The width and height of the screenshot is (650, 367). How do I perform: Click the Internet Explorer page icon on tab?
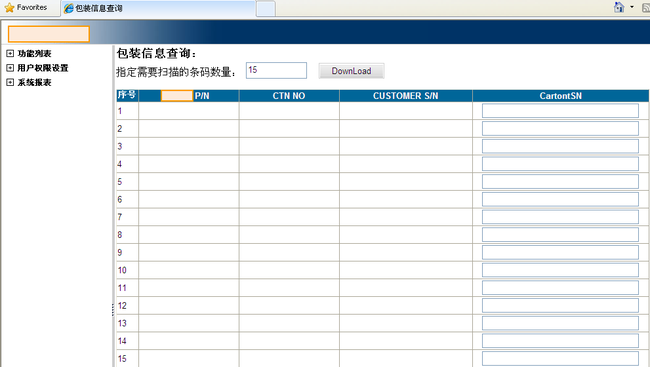tap(68, 8)
